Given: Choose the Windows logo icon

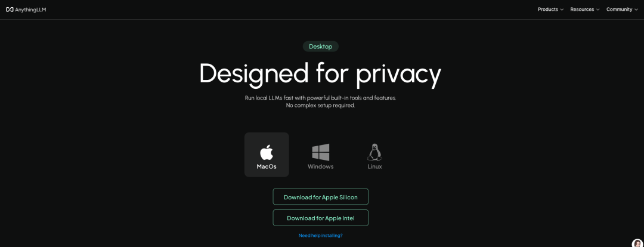Looking at the screenshot, I should pos(320,153).
